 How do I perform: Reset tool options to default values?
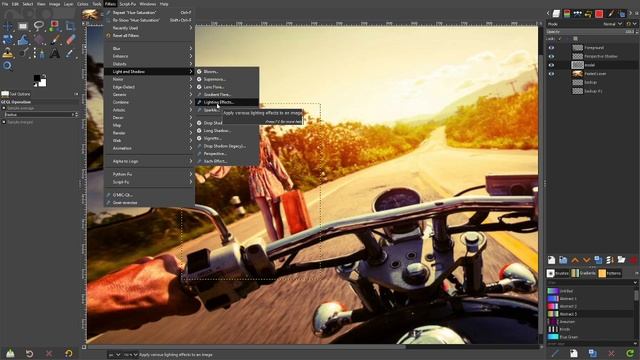(69, 353)
